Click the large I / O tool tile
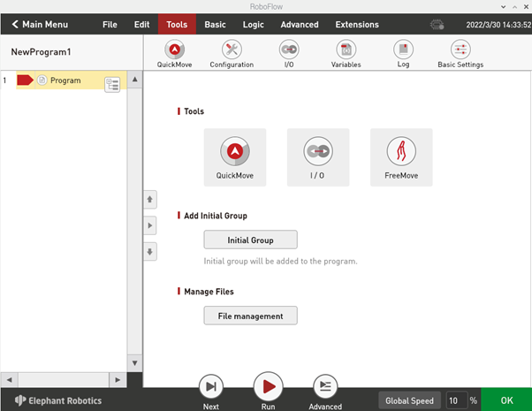532x411 pixels. coord(318,157)
